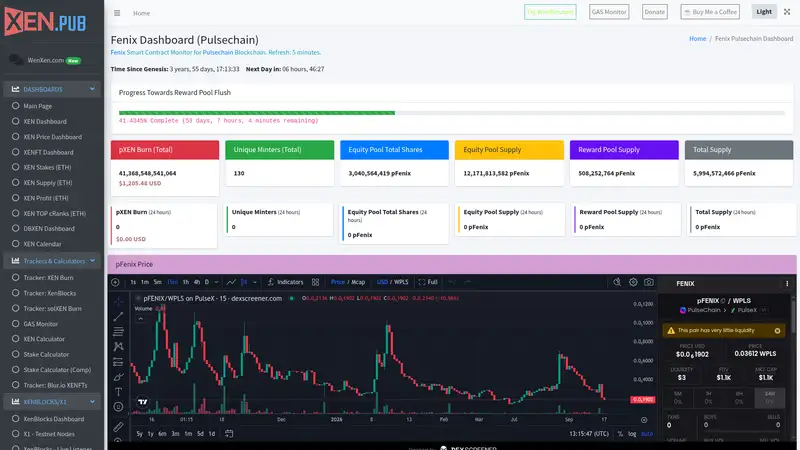Toggle the sidebar hamburger menu
Viewport: 800px width, 450px height.
coord(117,13)
